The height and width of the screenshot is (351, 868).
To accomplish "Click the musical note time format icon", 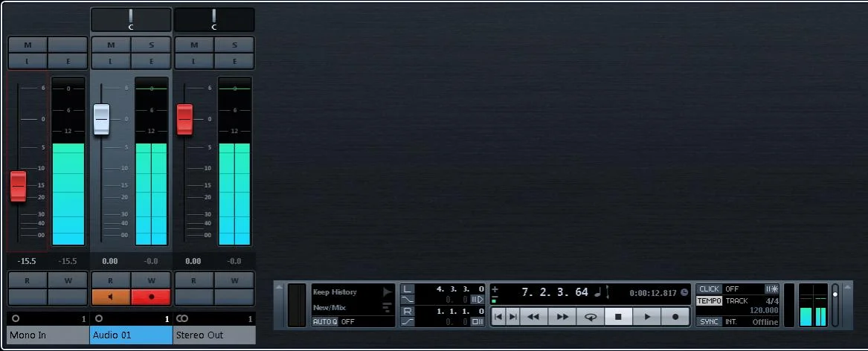I will coord(597,292).
